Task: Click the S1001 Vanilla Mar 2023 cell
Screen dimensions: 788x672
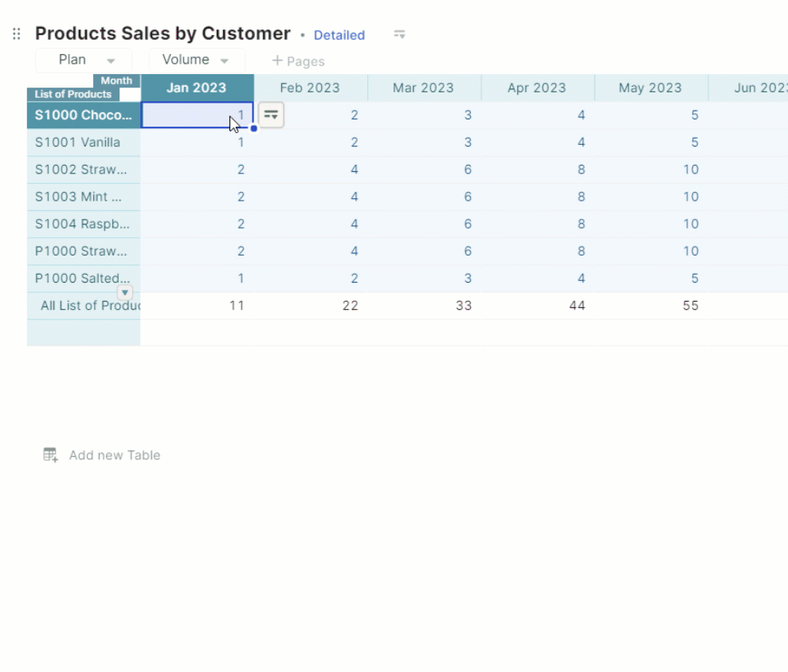Action: 424,143
